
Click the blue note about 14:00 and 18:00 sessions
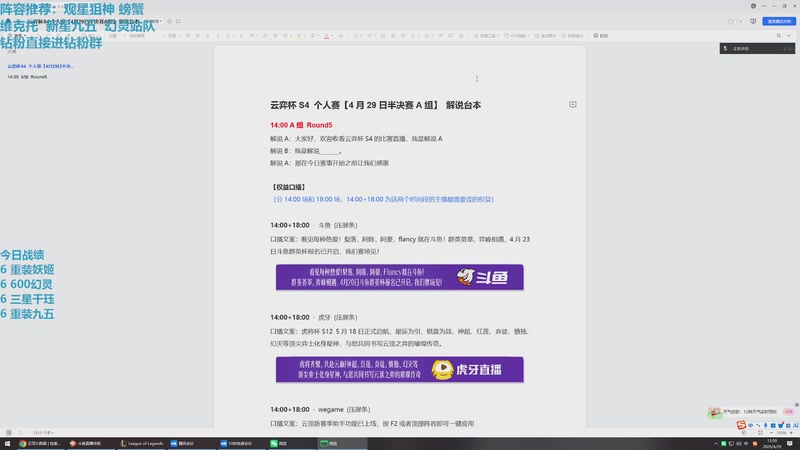click(383, 199)
